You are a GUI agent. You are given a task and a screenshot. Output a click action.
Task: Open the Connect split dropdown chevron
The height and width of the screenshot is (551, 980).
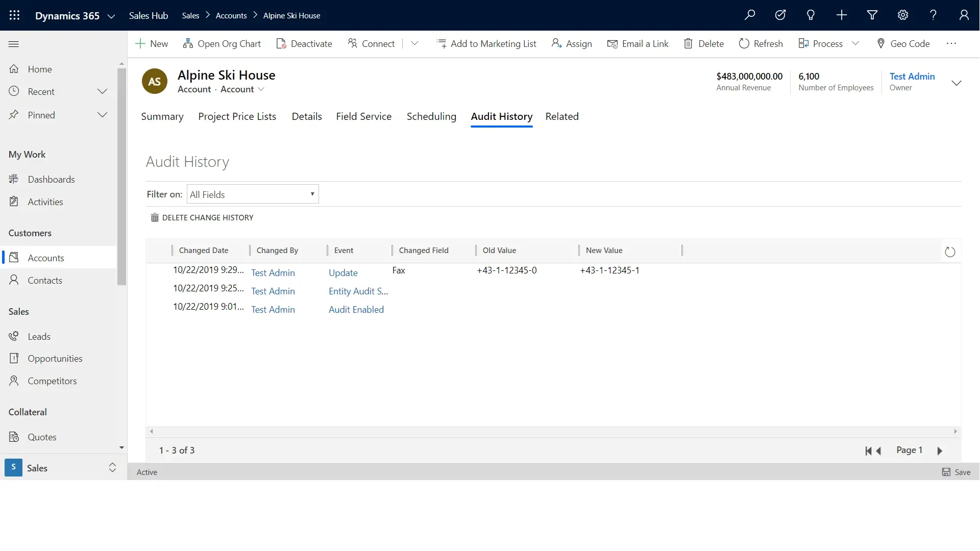tap(415, 44)
